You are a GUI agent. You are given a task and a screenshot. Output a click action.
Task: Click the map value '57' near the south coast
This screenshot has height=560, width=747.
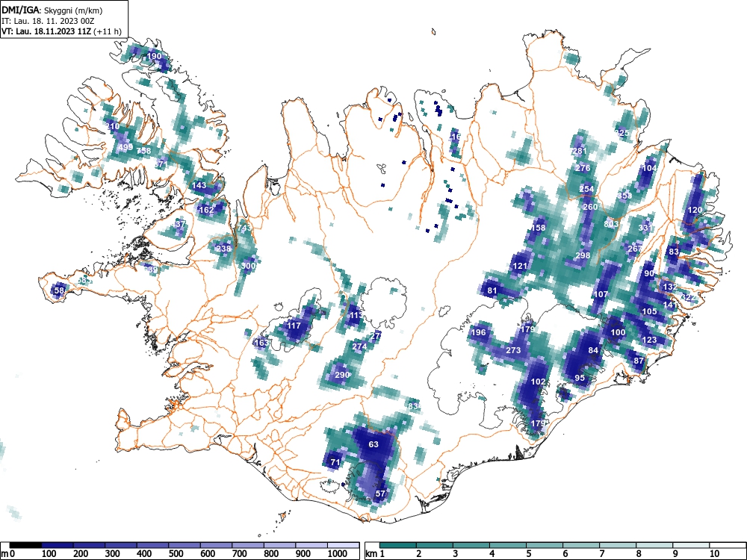[x=380, y=494]
